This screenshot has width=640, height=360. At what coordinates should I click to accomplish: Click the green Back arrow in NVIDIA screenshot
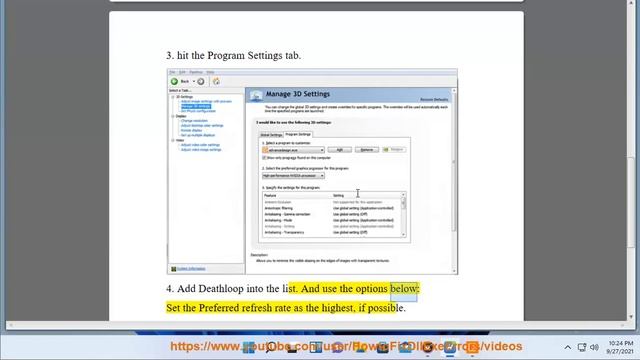(174, 81)
